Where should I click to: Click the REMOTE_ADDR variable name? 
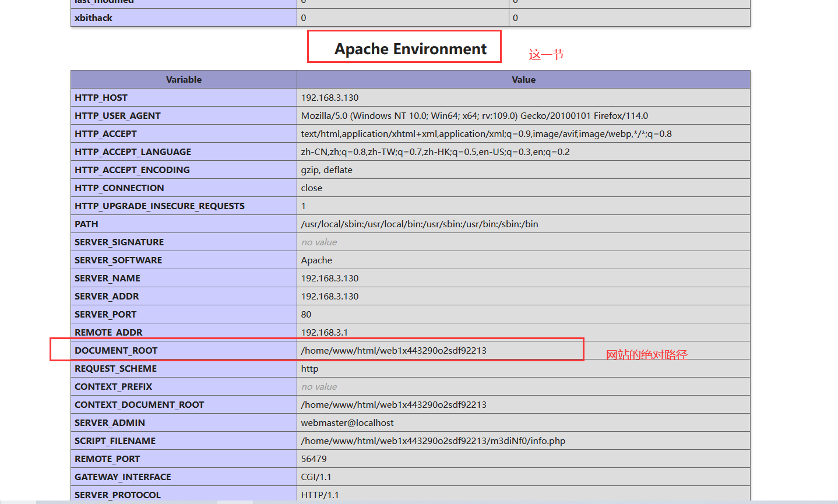coord(108,332)
